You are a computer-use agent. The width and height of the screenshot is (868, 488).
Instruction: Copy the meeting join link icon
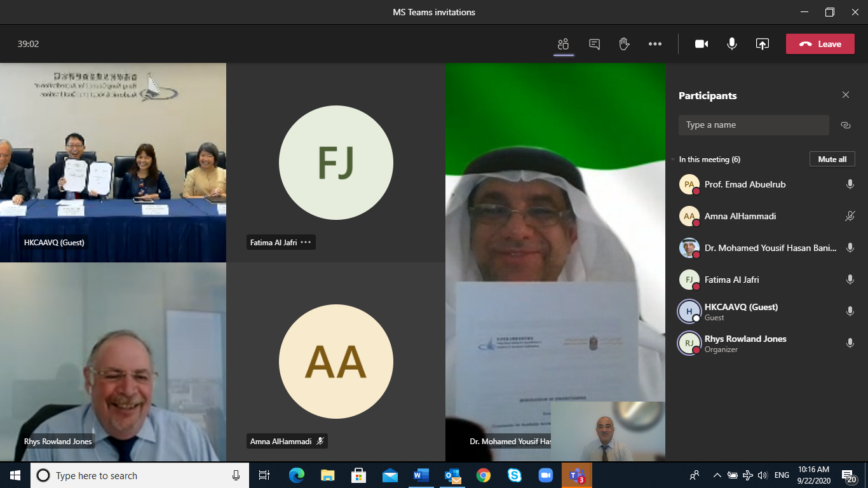(845, 125)
